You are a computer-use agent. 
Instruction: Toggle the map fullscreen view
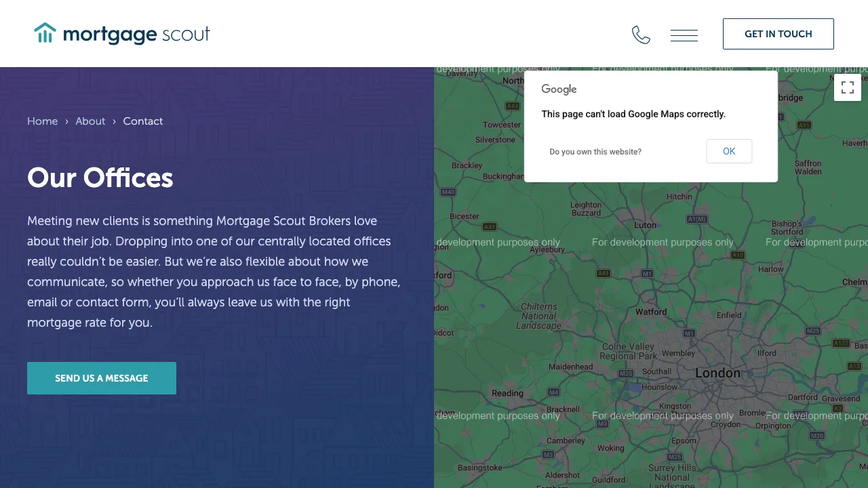click(x=848, y=87)
